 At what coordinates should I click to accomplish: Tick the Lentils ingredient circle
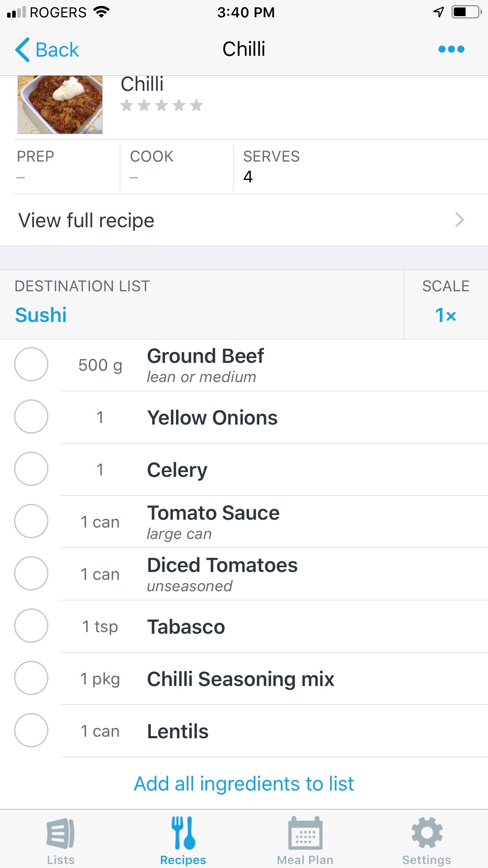pyautogui.click(x=31, y=730)
